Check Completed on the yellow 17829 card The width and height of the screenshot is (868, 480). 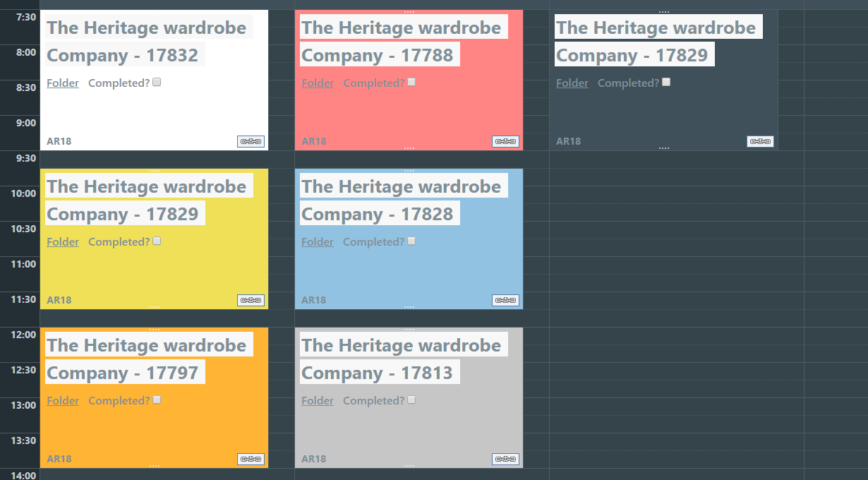157,241
